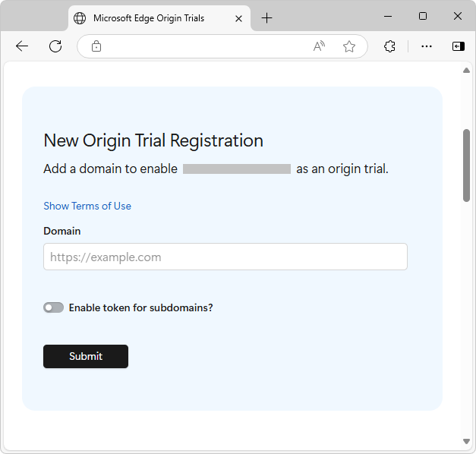Enable token for subdomains toggle
The height and width of the screenshot is (454, 476).
click(53, 307)
